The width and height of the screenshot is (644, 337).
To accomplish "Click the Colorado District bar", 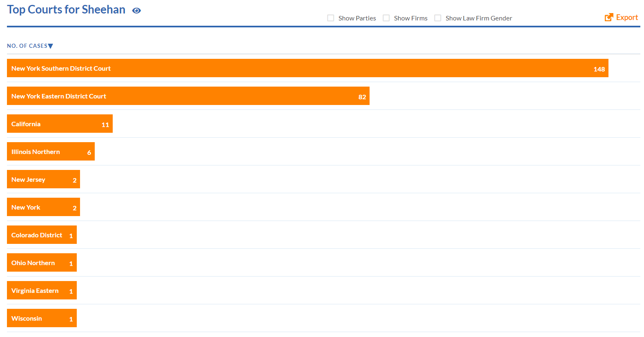I will pyautogui.click(x=42, y=235).
